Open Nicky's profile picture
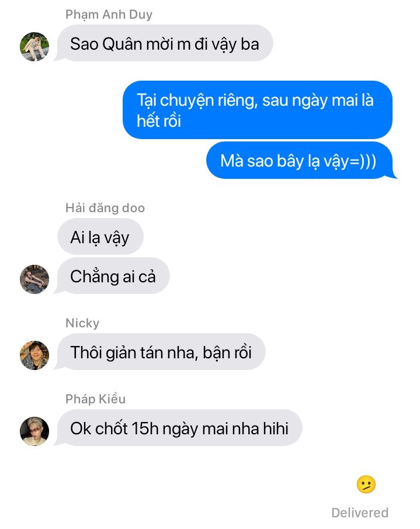Image resolution: width=420 pixels, height=529 pixels. tap(34, 355)
